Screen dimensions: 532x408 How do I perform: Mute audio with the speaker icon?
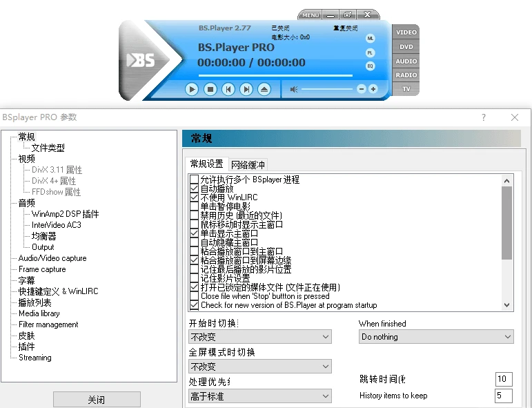point(294,89)
